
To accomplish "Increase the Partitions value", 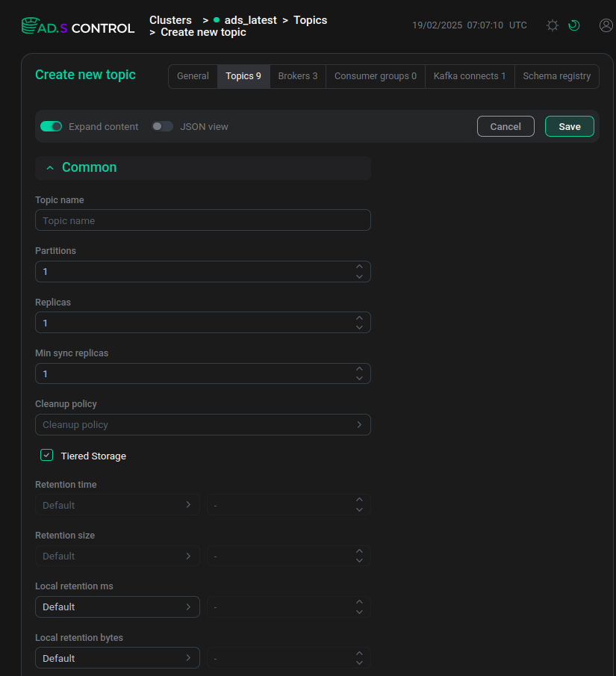I will coord(359,267).
